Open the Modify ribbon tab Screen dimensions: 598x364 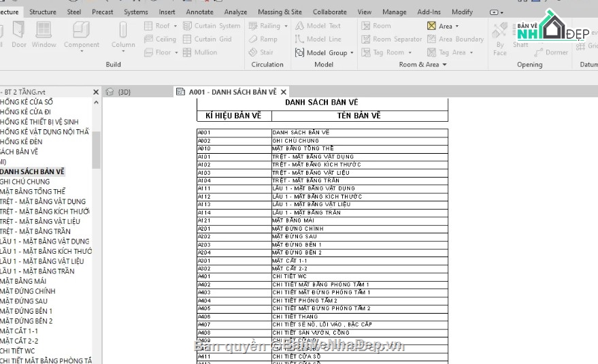pos(462,12)
